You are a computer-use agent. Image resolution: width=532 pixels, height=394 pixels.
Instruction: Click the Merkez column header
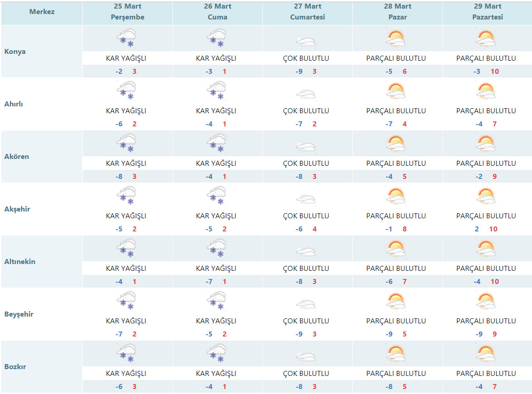point(42,12)
